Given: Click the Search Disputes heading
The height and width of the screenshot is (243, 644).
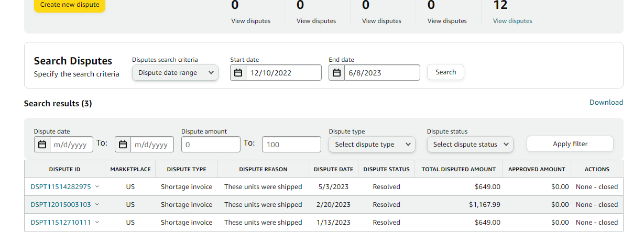Looking at the screenshot, I should (x=73, y=61).
